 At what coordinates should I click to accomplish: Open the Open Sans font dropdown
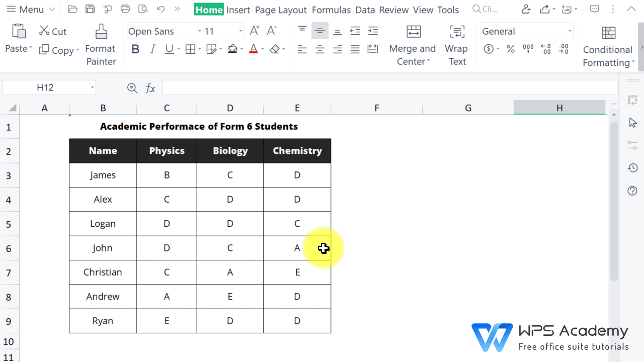coord(199,31)
